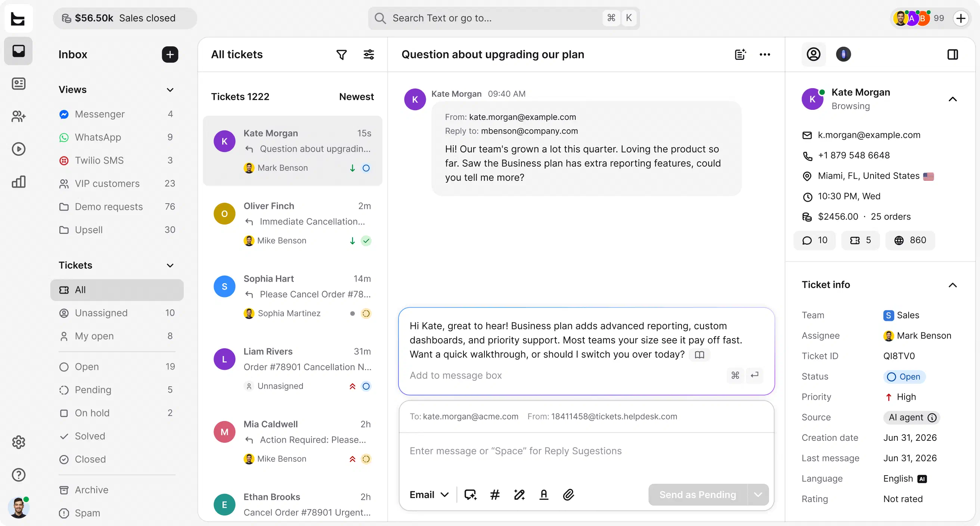Show Pending tickets

[x=117, y=390]
